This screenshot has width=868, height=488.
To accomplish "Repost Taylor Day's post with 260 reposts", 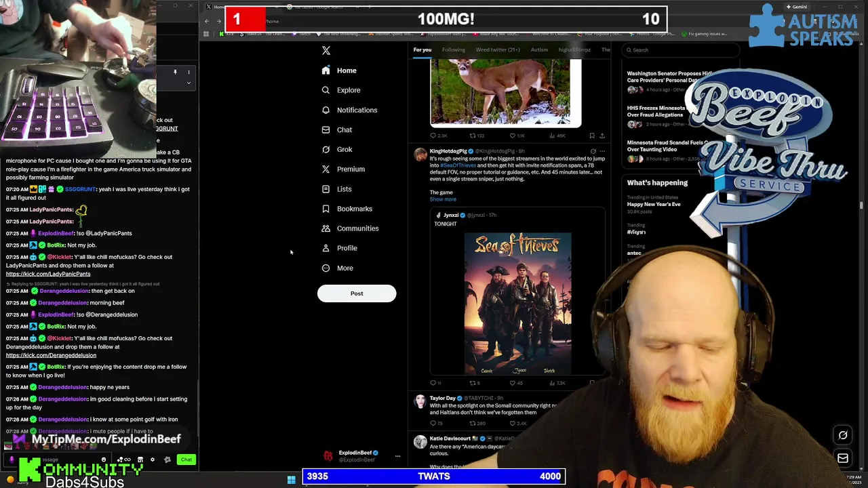I will [x=478, y=424].
